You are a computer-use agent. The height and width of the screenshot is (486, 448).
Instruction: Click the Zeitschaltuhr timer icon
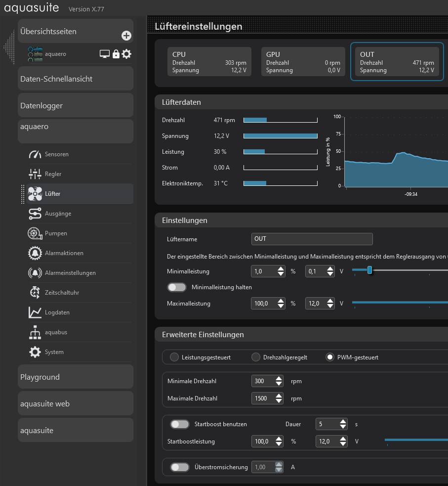click(x=35, y=293)
